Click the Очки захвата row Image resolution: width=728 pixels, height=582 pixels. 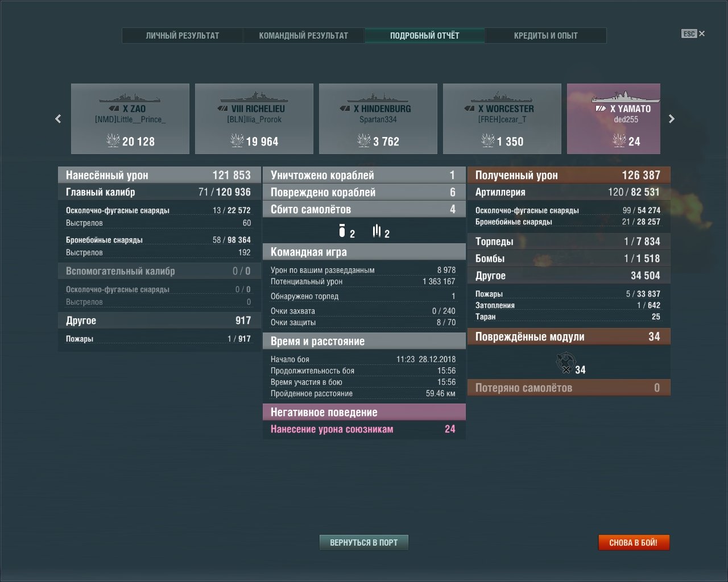[x=363, y=311]
